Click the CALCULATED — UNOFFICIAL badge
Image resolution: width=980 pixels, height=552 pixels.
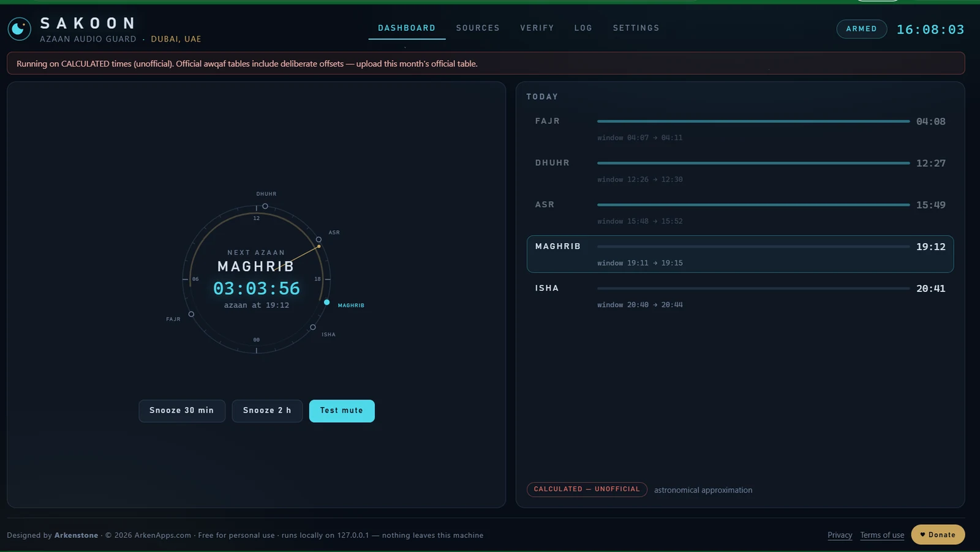[x=587, y=490]
